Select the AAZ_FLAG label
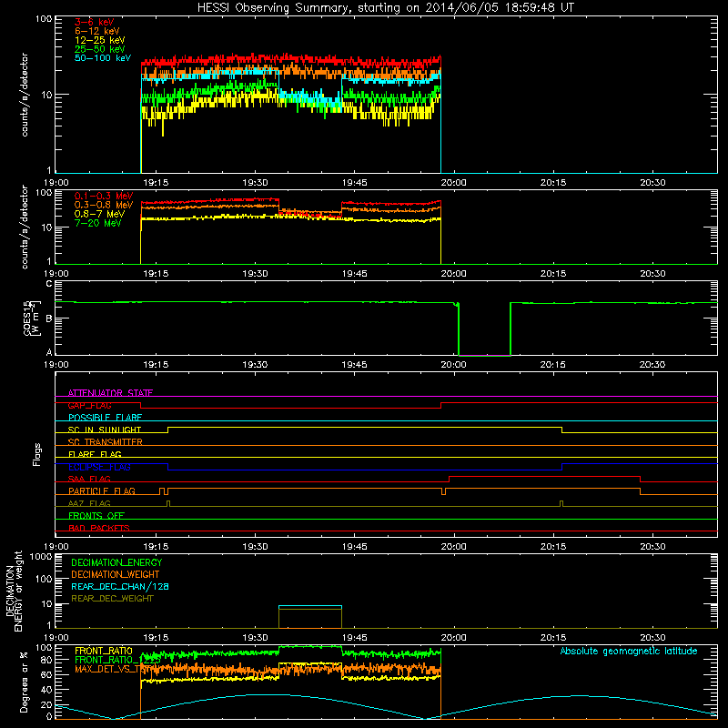728x728 pixels. (89, 504)
